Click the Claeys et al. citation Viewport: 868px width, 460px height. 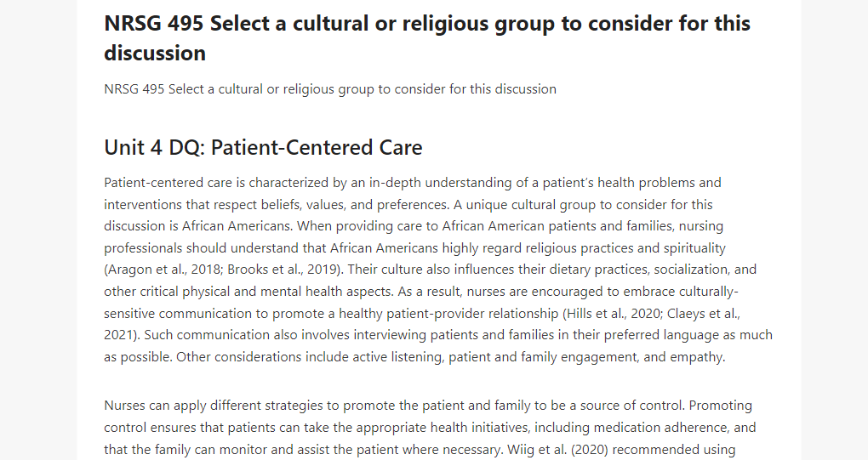point(704,314)
